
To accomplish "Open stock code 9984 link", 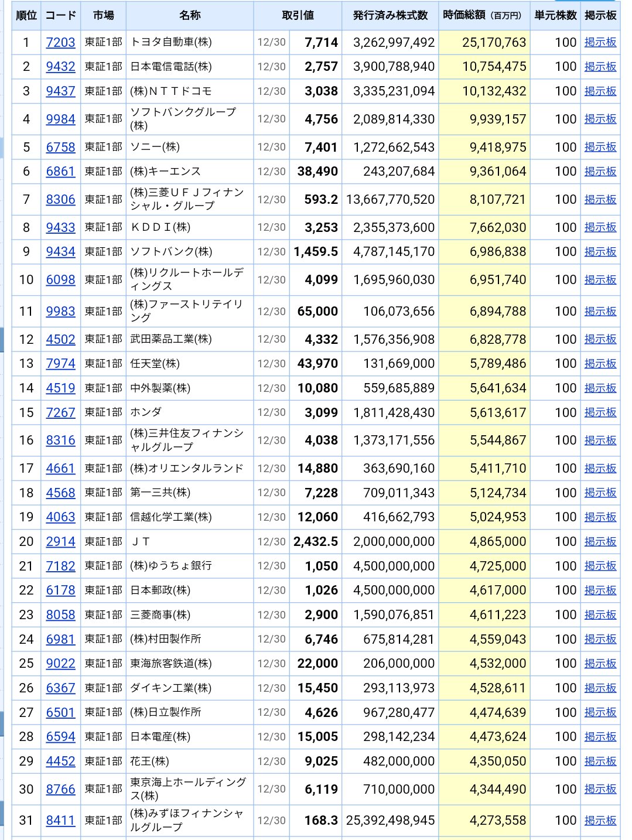I will pos(61,119).
